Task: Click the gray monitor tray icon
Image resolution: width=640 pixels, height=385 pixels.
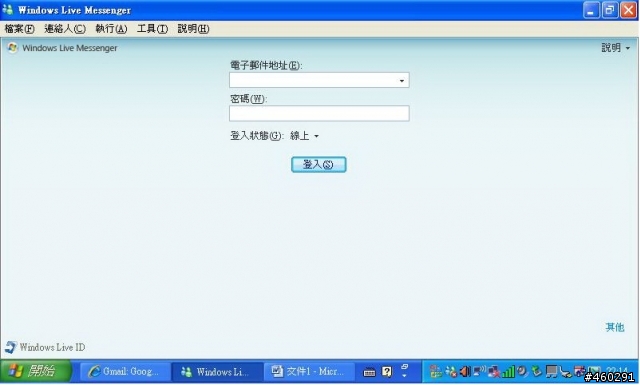Action: 551,372
